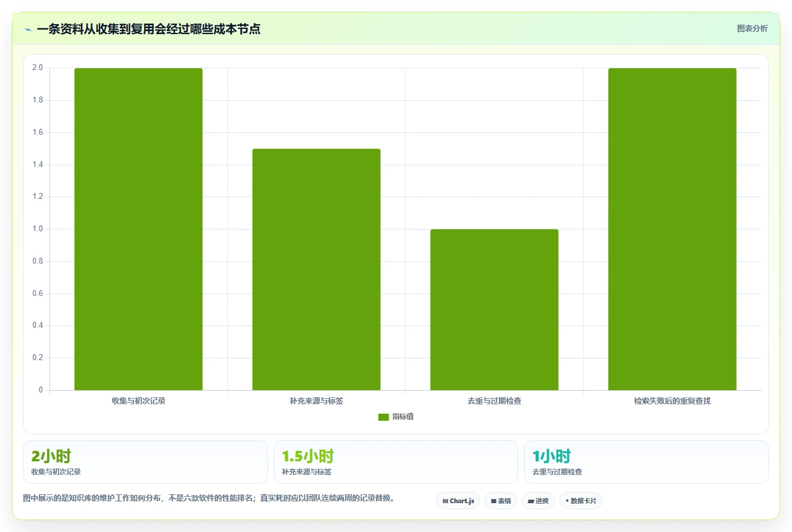This screenshot has width=792, height=532.
Task: Open the 2小时 收集与初次记录 card
Action: pyautogui.click(x=145, y=462)
